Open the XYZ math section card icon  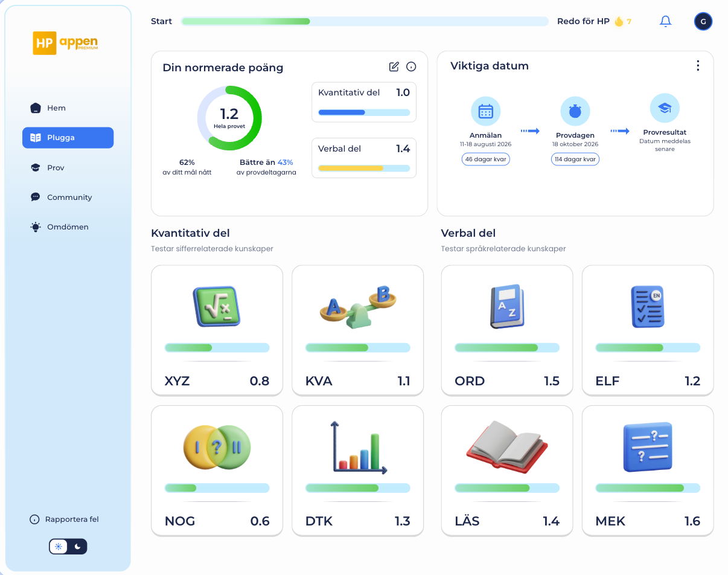pos(217,307)
